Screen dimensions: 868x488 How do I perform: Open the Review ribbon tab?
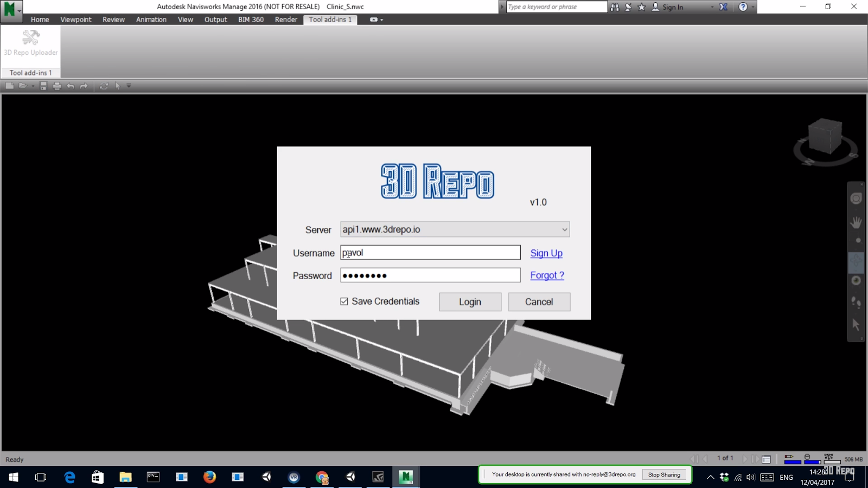coord(113,20)
